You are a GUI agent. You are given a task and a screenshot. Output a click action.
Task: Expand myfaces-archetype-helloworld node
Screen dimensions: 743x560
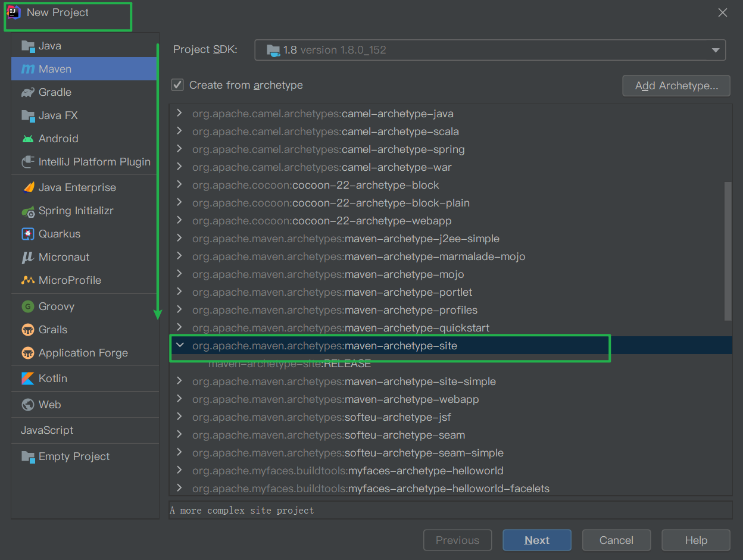(x=179, y=470)
